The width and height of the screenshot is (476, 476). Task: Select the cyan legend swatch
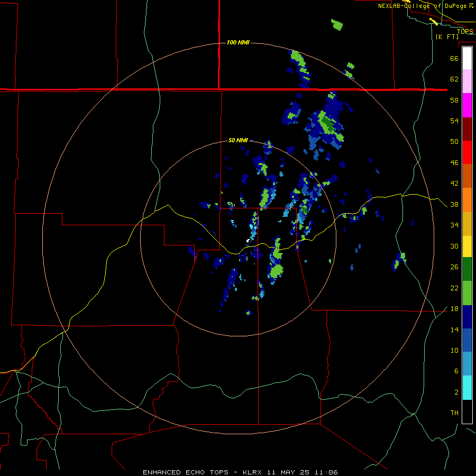click(467, 388)
